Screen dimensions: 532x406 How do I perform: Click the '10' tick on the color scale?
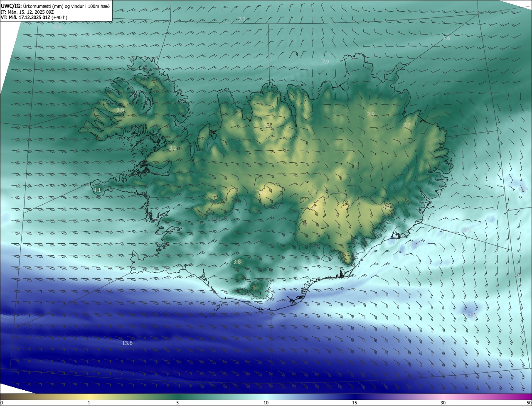tap(266, 403)
